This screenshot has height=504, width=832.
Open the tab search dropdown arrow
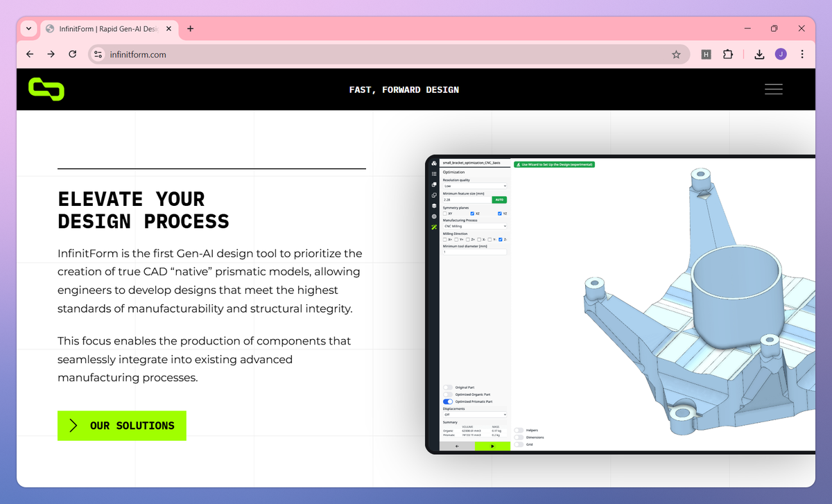click(28, 29)
